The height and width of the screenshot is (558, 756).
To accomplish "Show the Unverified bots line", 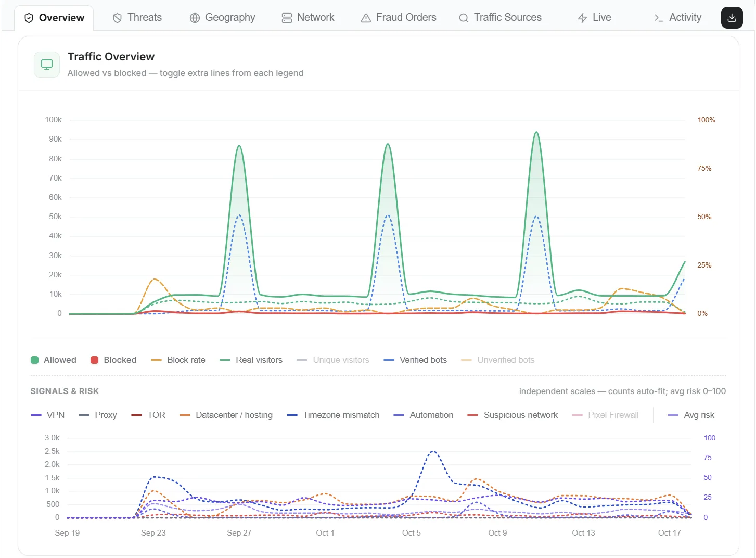I will pos(498,360).
